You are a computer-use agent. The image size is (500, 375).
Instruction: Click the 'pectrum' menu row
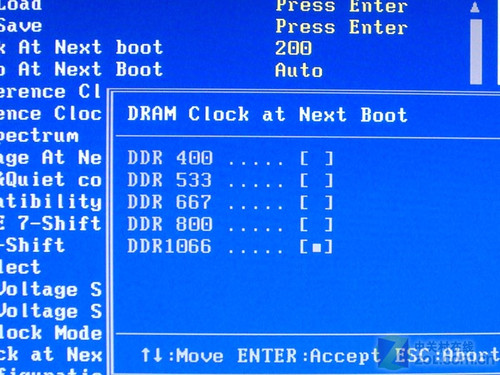pos(39,136)
